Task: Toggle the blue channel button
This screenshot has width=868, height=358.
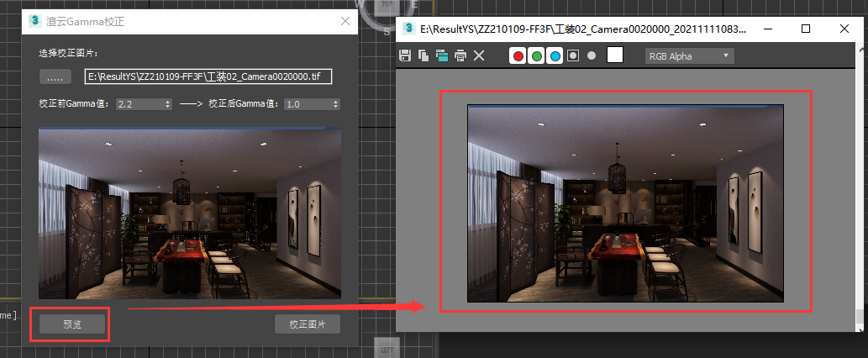Action: pos(555,56)
